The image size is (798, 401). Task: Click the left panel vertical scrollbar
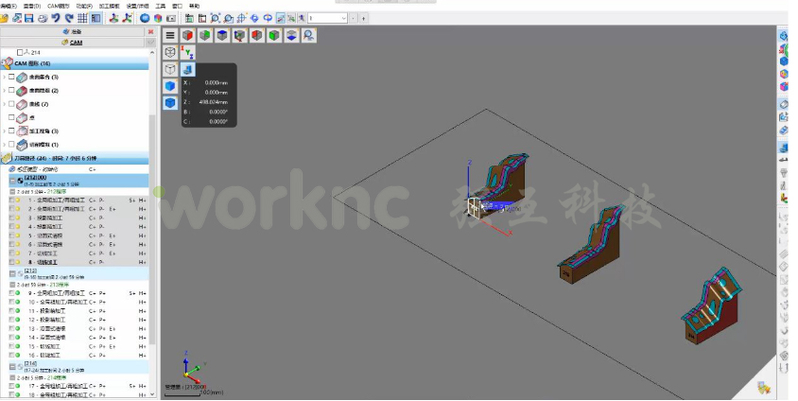click(x=153, y=200)
